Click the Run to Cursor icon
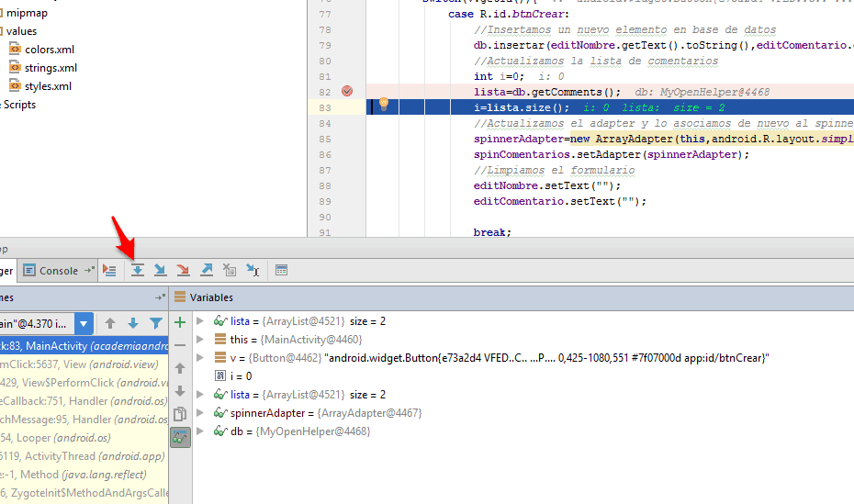Viewport: 854px width, 504px height. (x=253, y=270)
